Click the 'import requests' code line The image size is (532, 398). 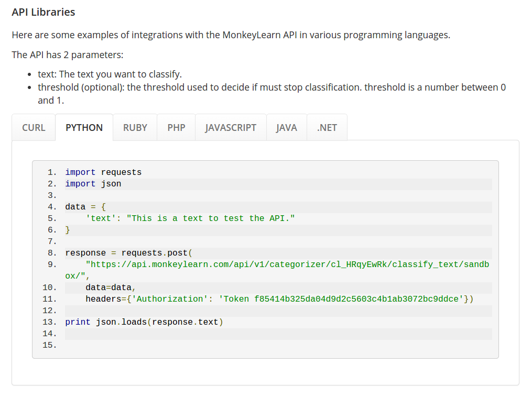103,172
